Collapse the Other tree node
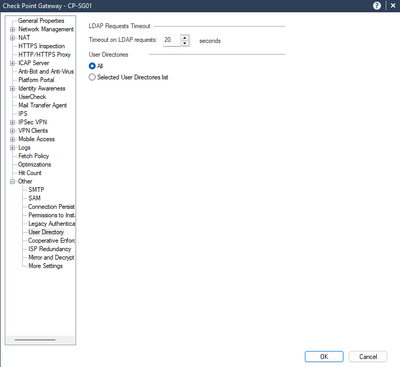This screenshot has width=400, height=367. pyautogui.click(x=12, y=181)
